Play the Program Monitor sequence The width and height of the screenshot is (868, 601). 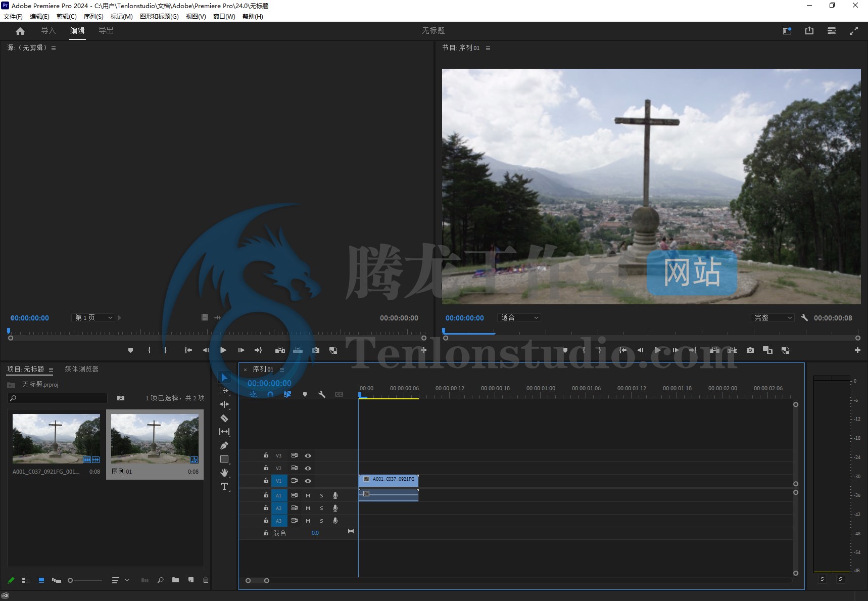tap(657, 350)
